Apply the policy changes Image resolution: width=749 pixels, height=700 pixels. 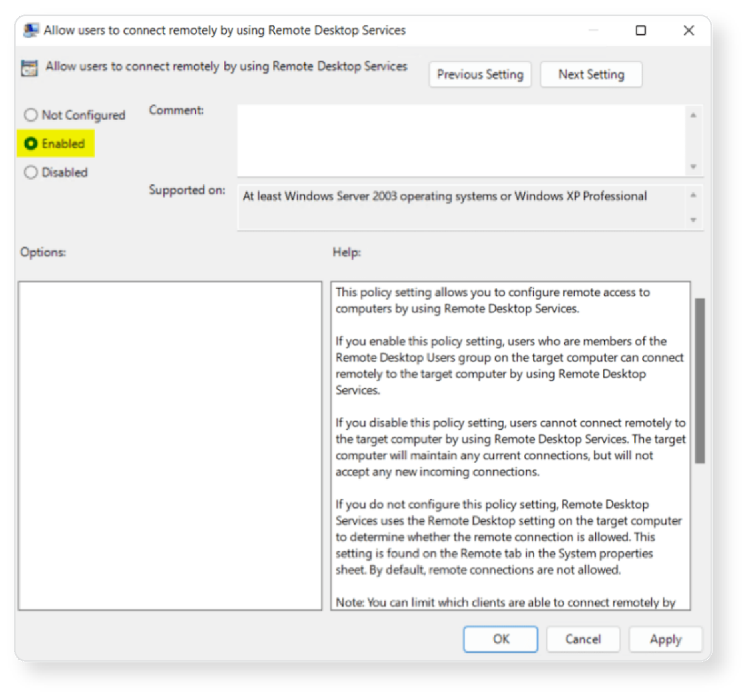[666, 639]
